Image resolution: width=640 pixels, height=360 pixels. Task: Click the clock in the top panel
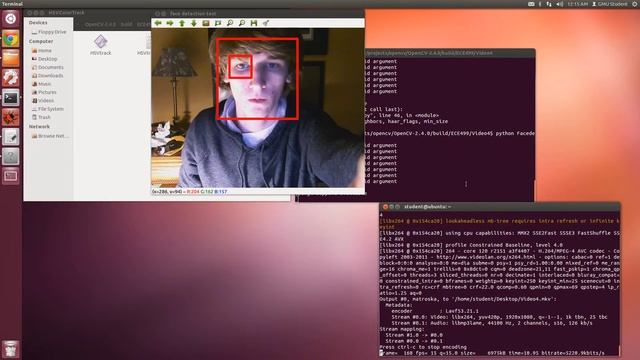tap(577, 4)
